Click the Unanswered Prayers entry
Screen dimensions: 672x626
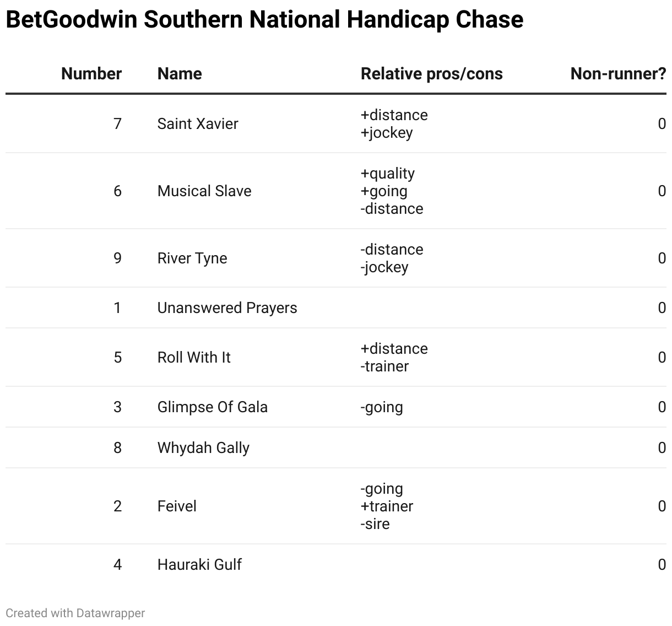pyautogui.click(x=227, y=307)
